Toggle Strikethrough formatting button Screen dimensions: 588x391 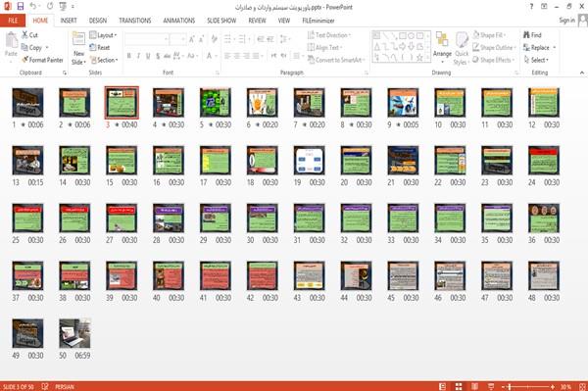point(168,56)
